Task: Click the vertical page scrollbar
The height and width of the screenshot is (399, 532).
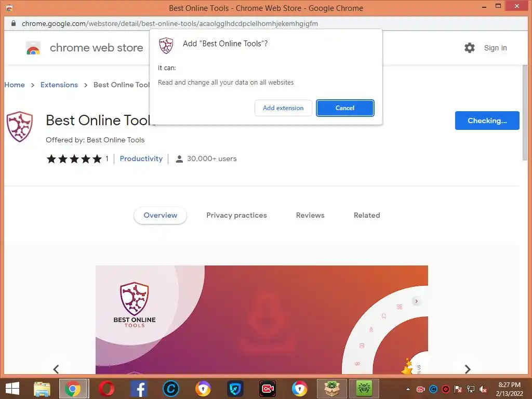Action: pyautogui.click(x=525, y=112)
